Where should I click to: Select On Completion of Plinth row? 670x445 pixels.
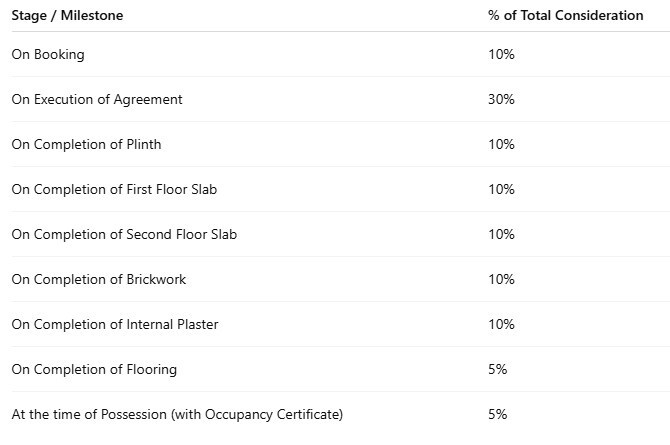click(86, 144)
